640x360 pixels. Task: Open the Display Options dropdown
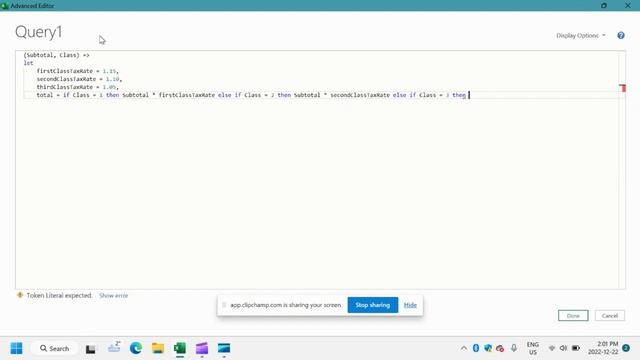coord(580,36)
